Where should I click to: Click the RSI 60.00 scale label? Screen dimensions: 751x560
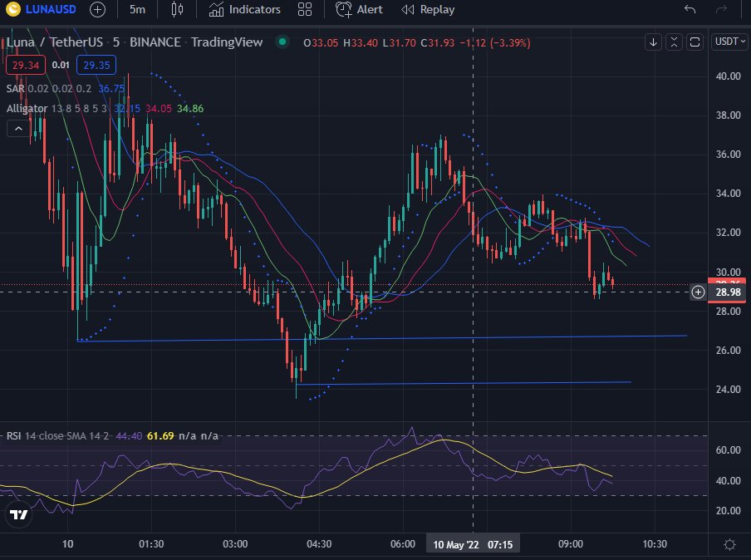[x=728, y=450]
